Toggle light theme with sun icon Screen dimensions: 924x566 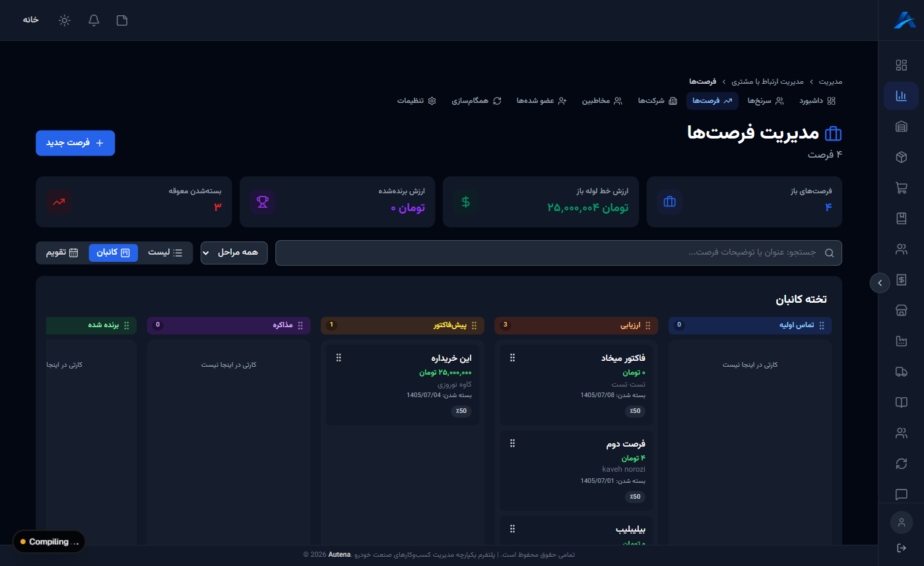click(64, 20)
